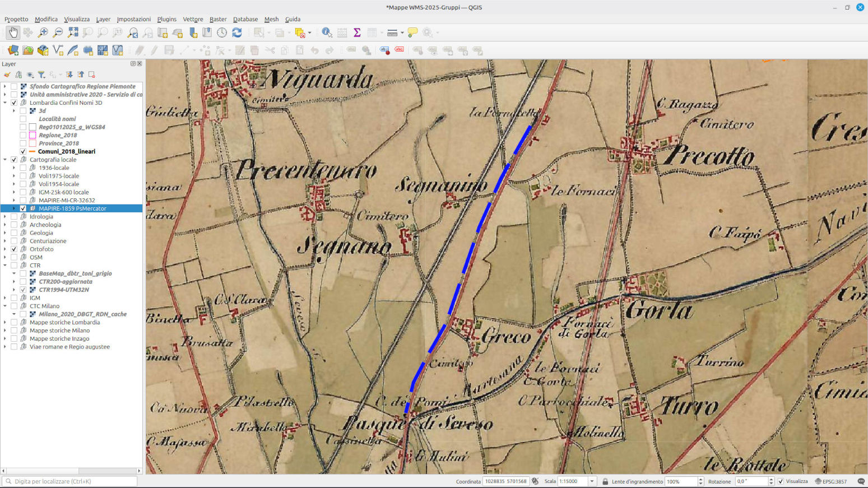Viewport: 868px width, 488px height.
Task: Expand the Geologia group
Action: [x=5, y=233]
